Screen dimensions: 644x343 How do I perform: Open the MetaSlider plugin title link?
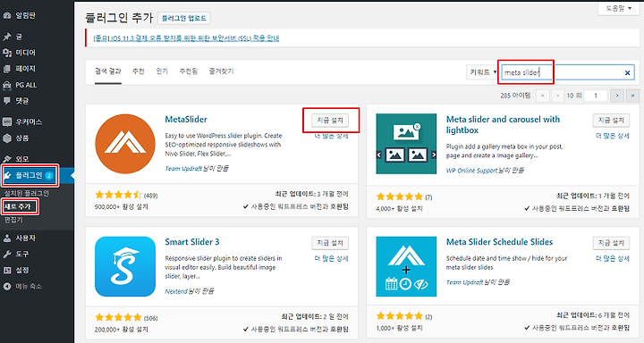[x=186, y=120]
